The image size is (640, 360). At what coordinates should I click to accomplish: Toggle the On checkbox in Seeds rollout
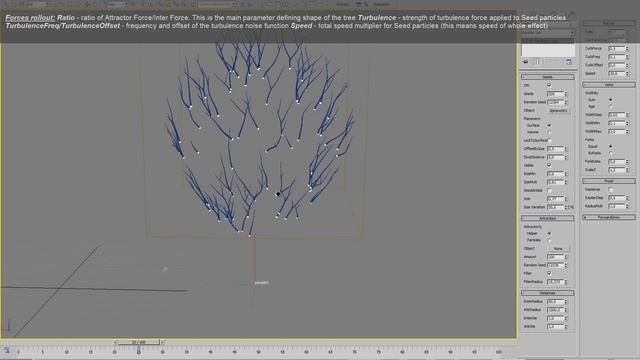click(x=549, y=85)
